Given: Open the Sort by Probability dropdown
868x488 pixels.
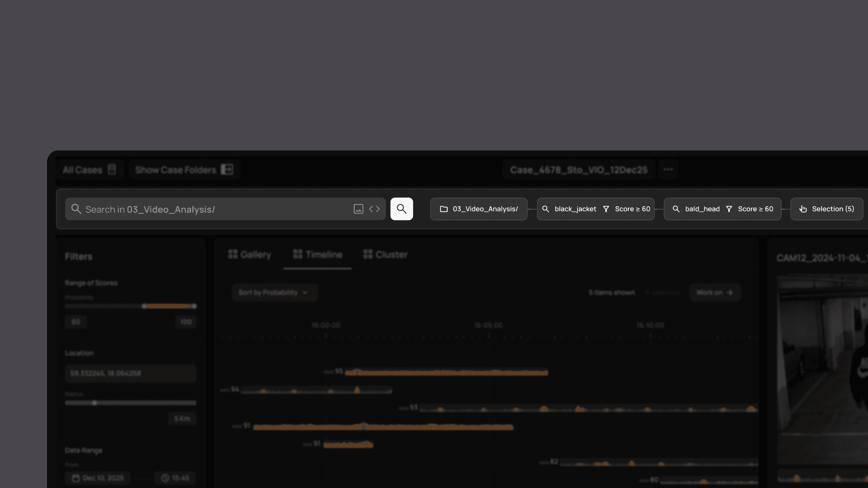Looking at the screenshot, I should pyautogui.click(x=274, y=292).
